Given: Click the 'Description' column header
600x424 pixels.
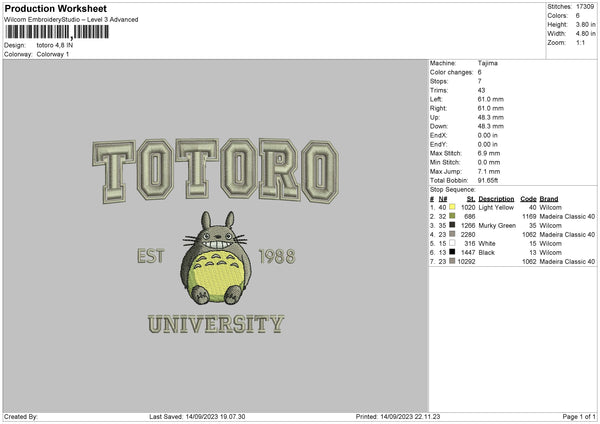Looking at the screenshot, I should click(496, 199).
